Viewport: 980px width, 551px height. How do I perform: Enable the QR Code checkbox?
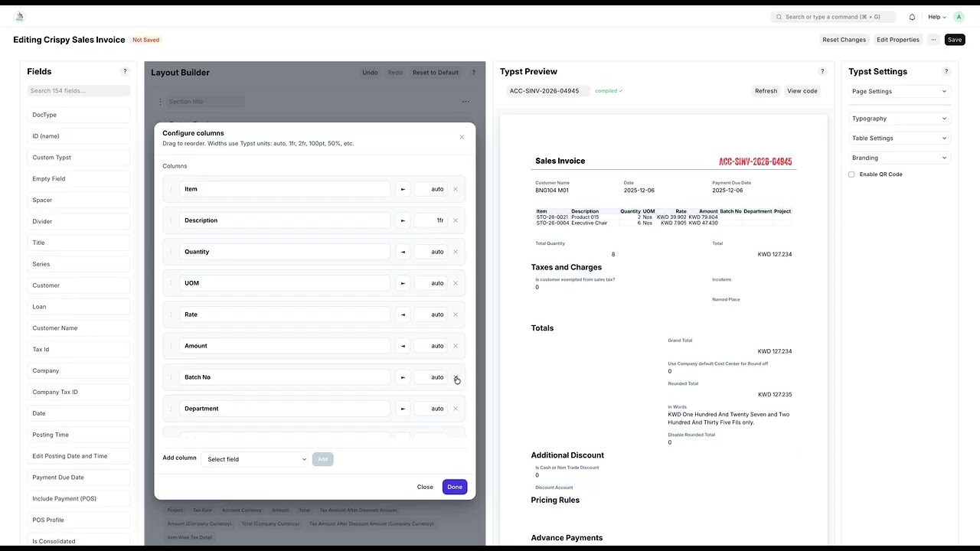851,174
